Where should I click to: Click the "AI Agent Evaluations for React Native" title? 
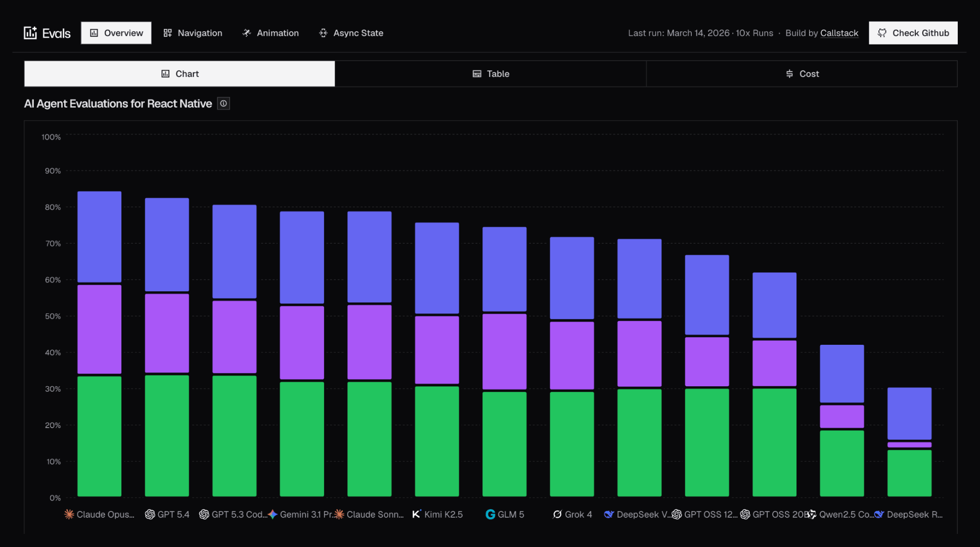click(x=118, y=104)
